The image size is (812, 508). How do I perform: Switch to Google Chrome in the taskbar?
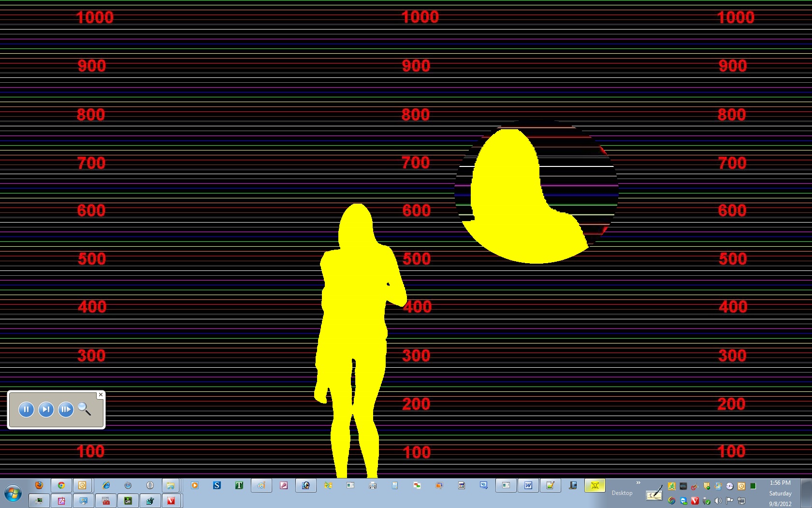[x=61, y=485]
